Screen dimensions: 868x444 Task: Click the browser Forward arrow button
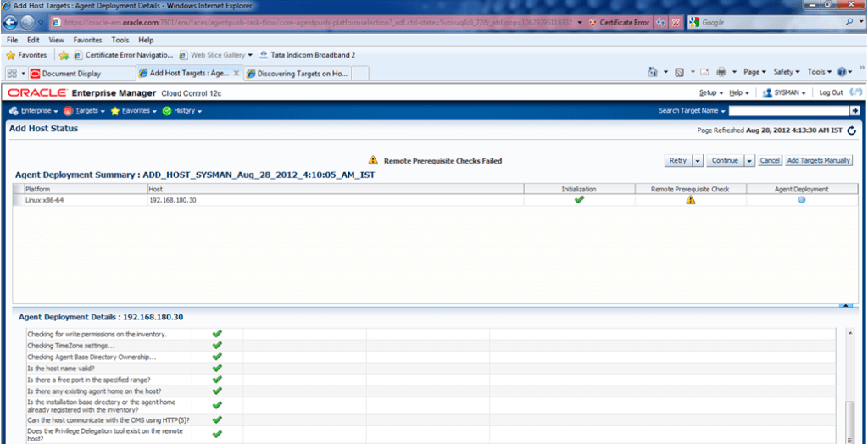[x=28, y=22]
